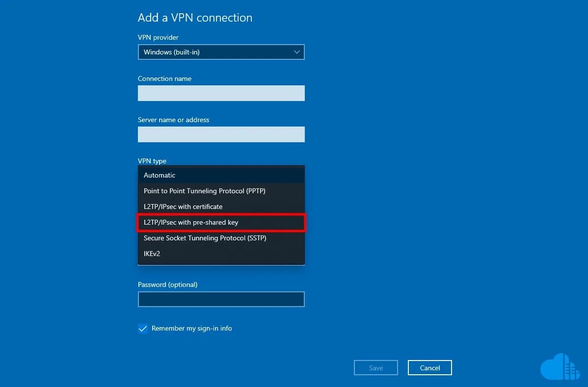Click the Password (optional) field

[x=221, y=299]
